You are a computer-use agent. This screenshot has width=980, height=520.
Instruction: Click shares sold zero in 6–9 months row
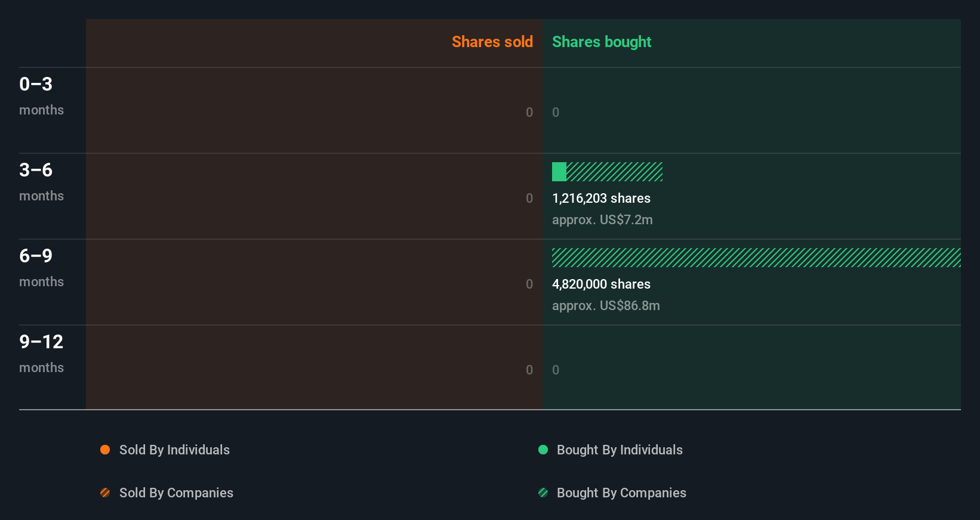(529, 284)
